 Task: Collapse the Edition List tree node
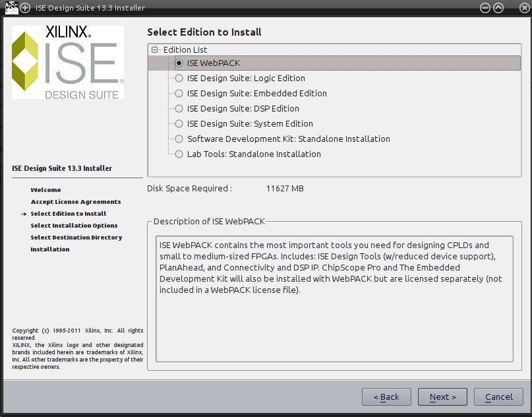coord(155,50)
